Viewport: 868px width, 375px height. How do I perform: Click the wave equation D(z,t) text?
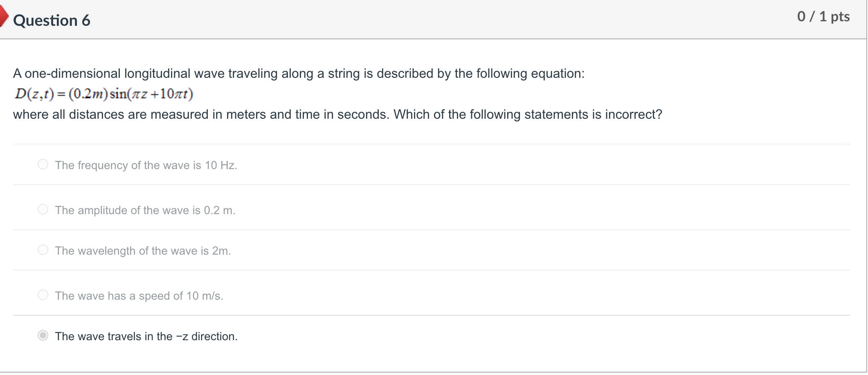103,94
